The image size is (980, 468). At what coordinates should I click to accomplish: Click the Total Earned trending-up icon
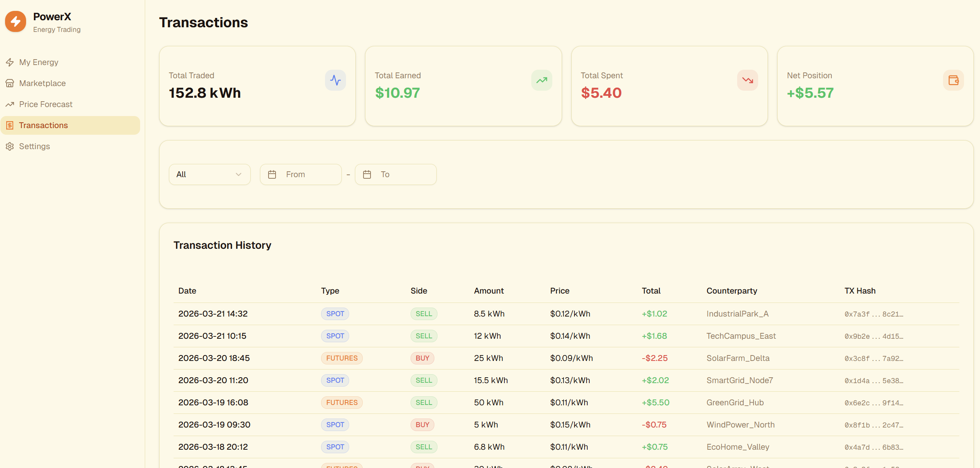pyautogui.click(x=541, y=80)
